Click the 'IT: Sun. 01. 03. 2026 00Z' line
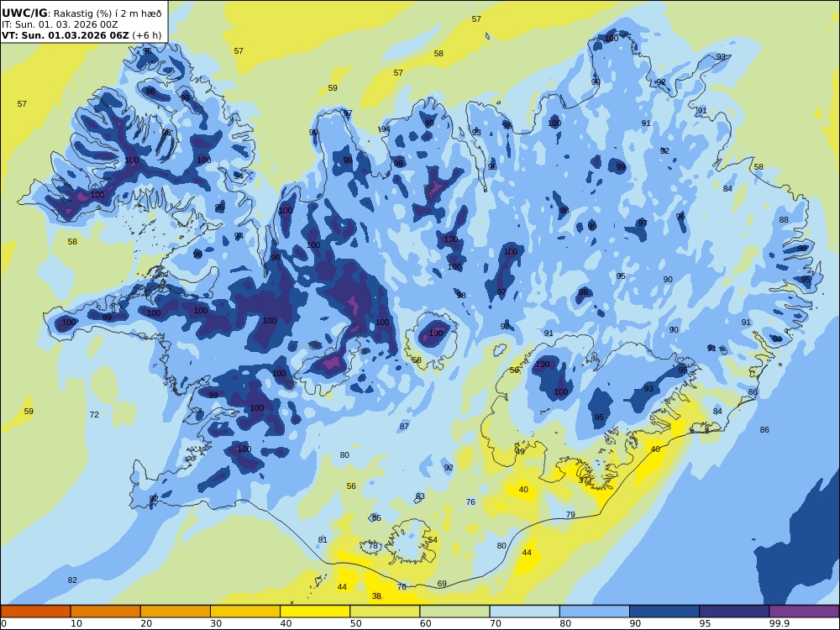840x630 pixels. 60,24
